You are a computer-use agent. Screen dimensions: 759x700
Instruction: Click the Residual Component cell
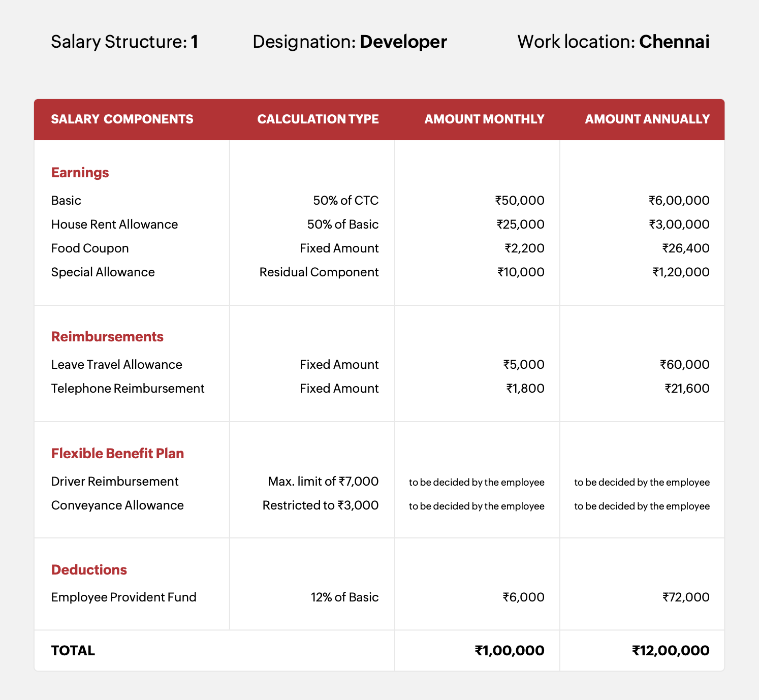tap(319, 272)
